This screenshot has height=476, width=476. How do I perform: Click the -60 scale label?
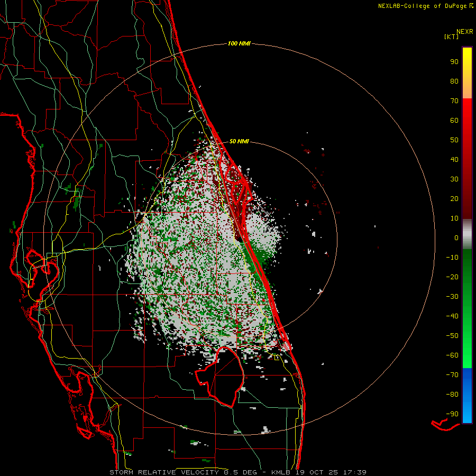[x=452, y=355]
